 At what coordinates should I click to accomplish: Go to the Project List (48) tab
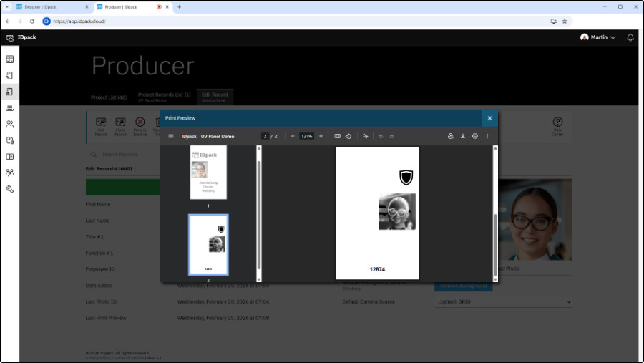109,96
